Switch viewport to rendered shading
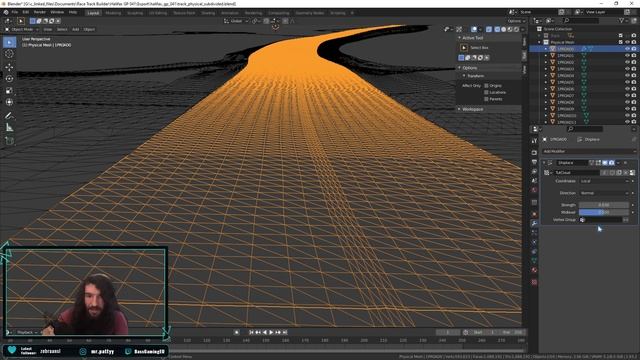The image size is (640, 360). (516, 29)
